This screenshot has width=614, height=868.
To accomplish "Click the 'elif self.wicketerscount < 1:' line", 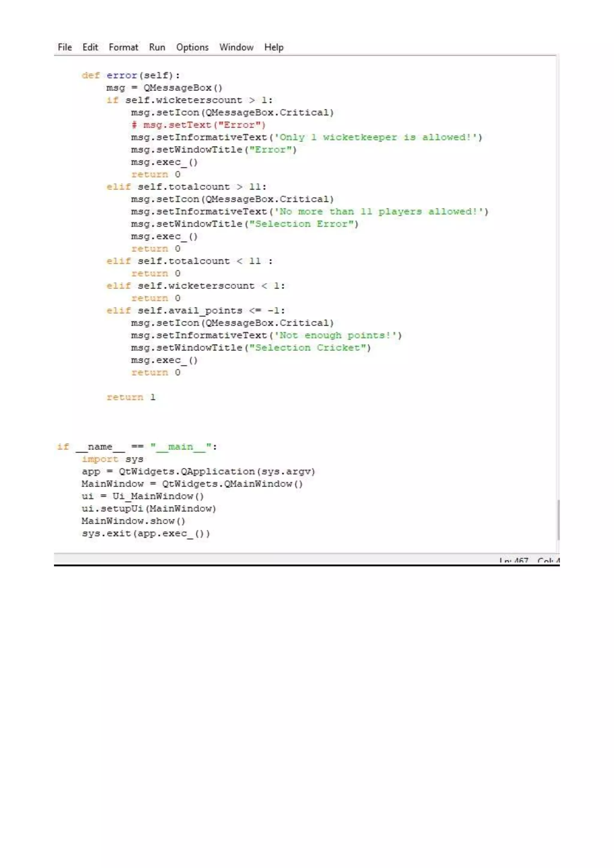I will 195,286.
